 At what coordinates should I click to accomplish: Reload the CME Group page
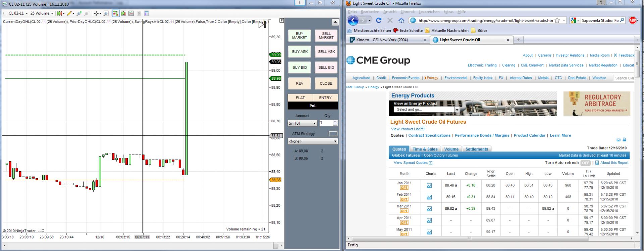pos(379,20)
